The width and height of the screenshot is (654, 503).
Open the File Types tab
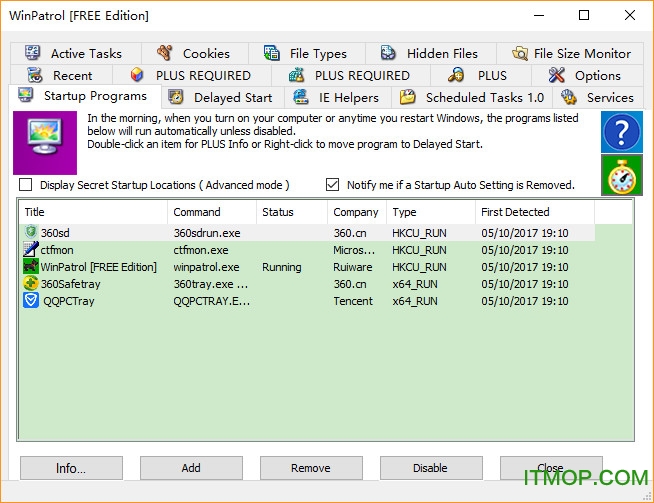point(307,53)
